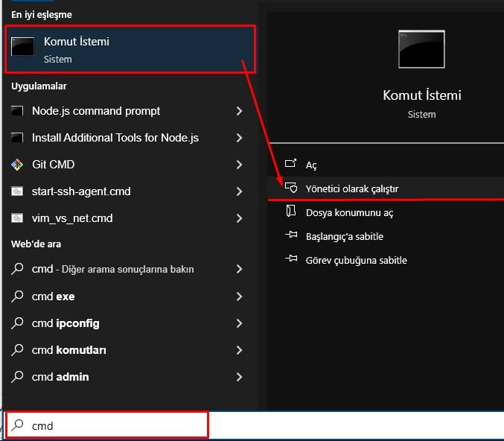
Task: Open cmd exe web suggestion
Action: (54, 296)
